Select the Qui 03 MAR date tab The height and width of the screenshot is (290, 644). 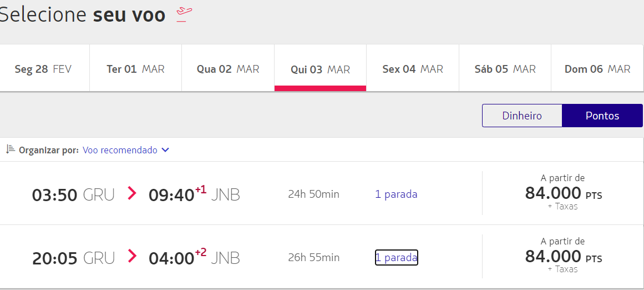[x=320, y=69]
